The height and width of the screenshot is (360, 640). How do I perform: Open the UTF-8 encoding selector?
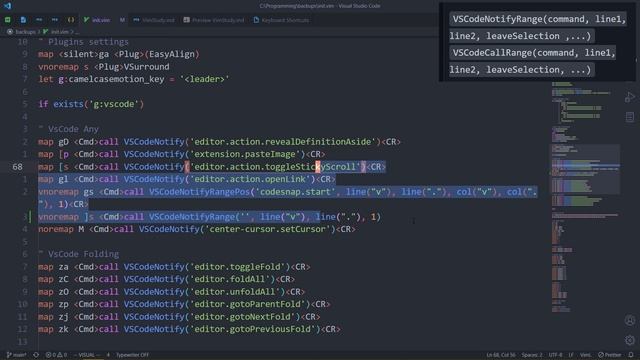pos(556,355)
